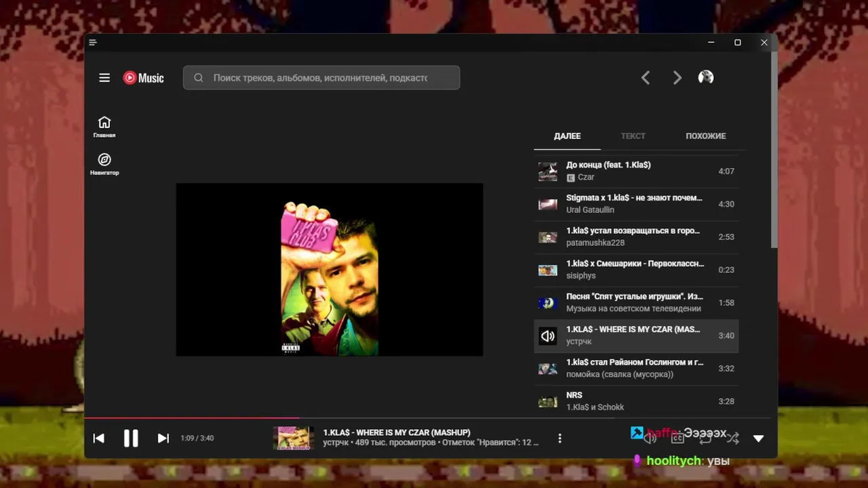Open the three-dot menu for current track
868x488 pixels.
point(559,439)
